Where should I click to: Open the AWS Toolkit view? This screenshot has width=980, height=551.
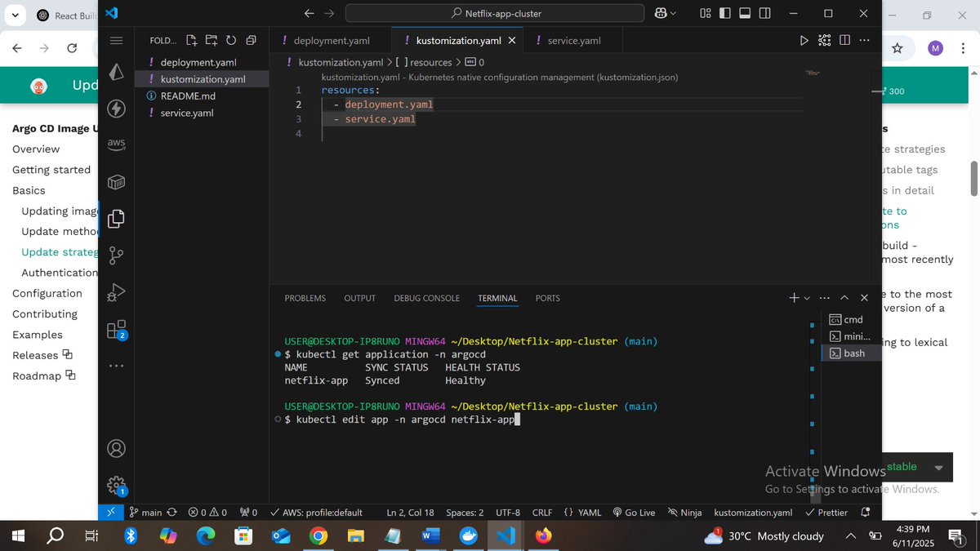(116, 144)
